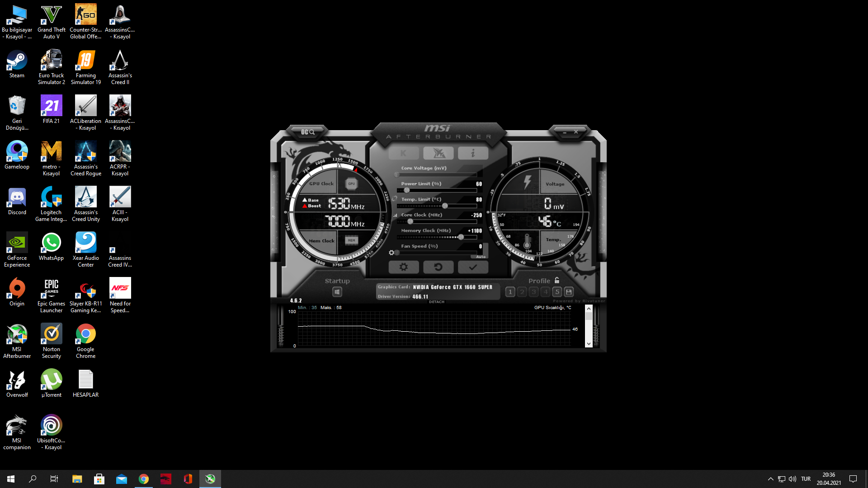Viewport: 868px width, 488px height.
Task: Click the Temp. Limit slider handle
Action: click(x=445, y=206)
